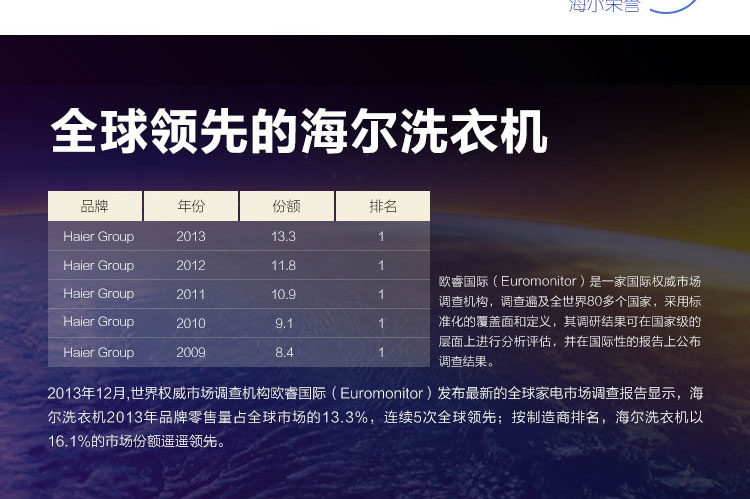The image size is (750, 499).
Task: Click the 份额 column header
Action: click(x=287, y=206)
